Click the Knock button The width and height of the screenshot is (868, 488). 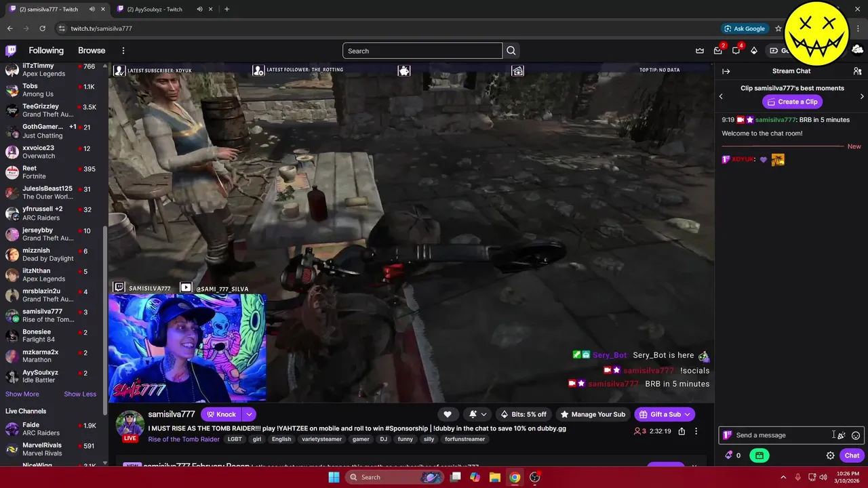point(221,414)
